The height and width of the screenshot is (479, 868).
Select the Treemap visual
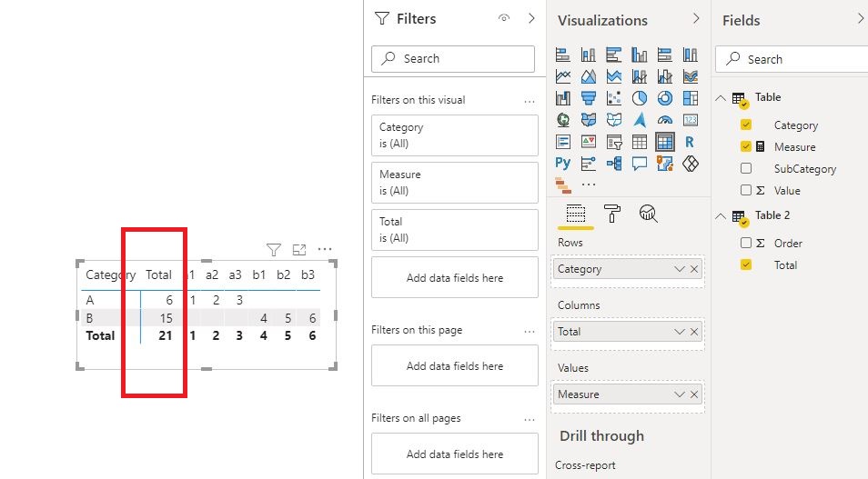coord(691,98)
